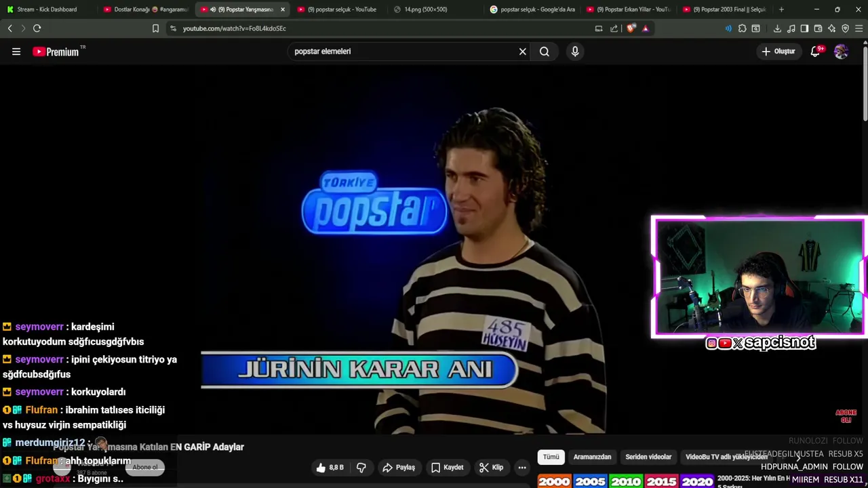The height and width of the screenshot is (488, 868).
Task: Open the 2000-2025 recommended video thumbnail
Action: (625, 481)
